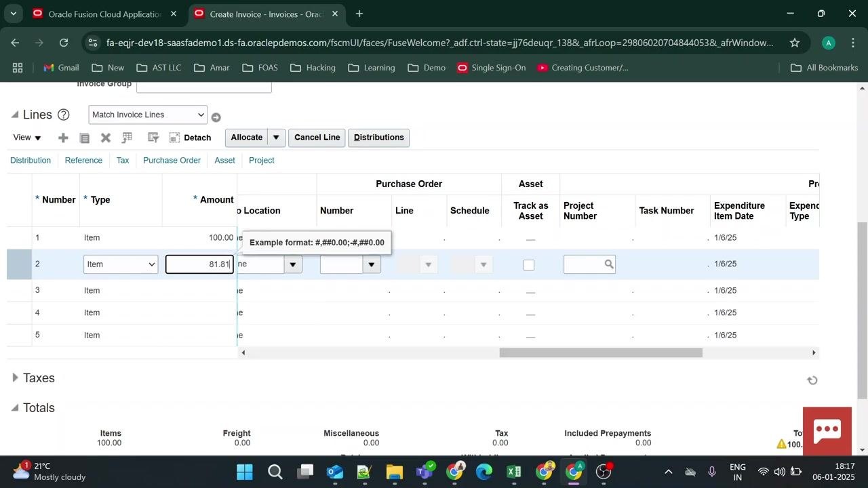Click the table scroll right arrow
Viewport: 868px width, 488px height.
point(814,352)
